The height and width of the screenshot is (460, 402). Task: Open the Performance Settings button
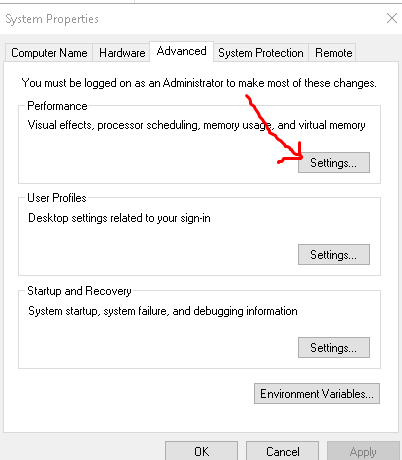[334, 163]
